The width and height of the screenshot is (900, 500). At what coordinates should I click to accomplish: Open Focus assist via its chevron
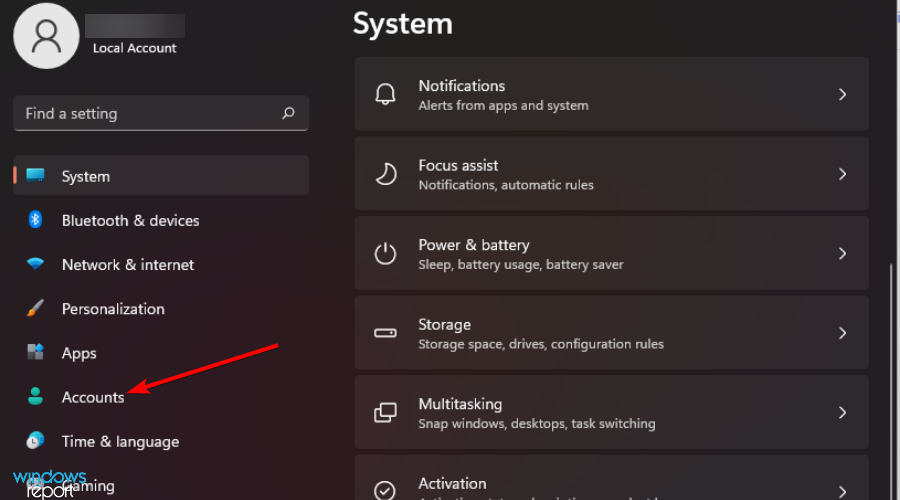pos(842,174)
